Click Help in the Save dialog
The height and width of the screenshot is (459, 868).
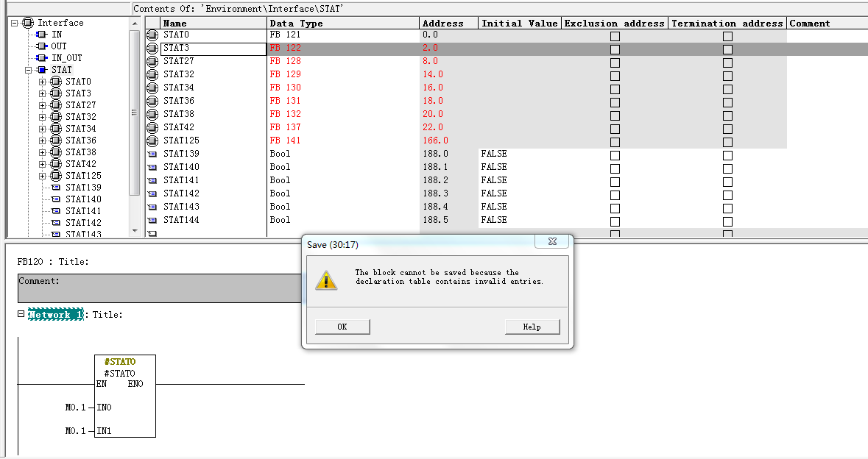click(x=532, y=327)
